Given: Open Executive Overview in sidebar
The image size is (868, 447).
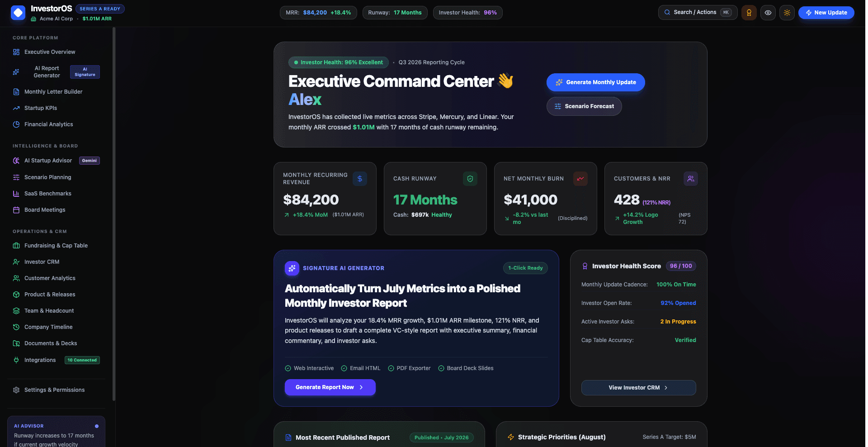Looking at the screenshot, I should click(x=56, y=52).
